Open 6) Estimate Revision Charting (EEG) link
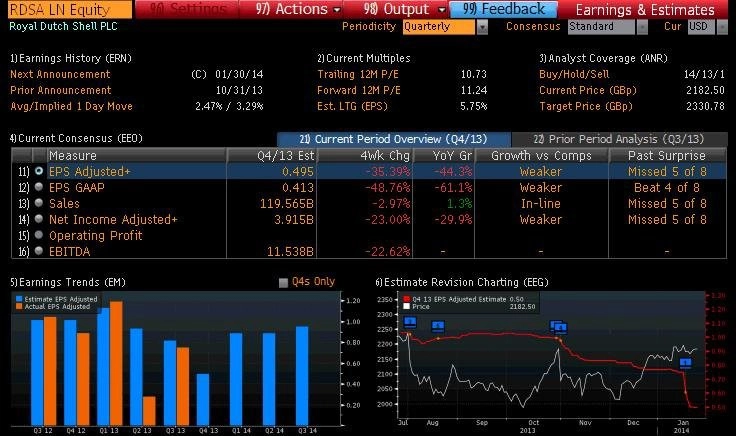This screenshot has height=436, width=736. click(x=462, y=282)
